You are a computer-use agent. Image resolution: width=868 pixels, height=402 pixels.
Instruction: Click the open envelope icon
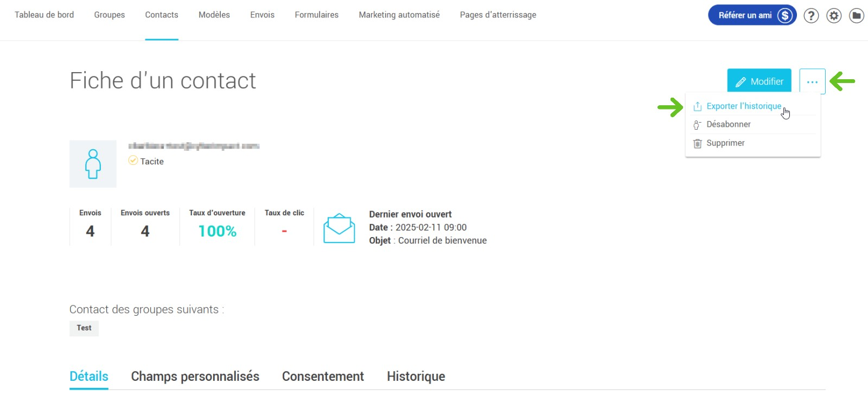click(x=339, y=228)
